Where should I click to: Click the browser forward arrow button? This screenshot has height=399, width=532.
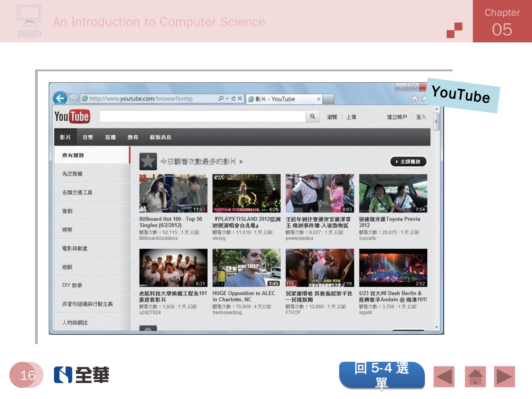point(74,99)
